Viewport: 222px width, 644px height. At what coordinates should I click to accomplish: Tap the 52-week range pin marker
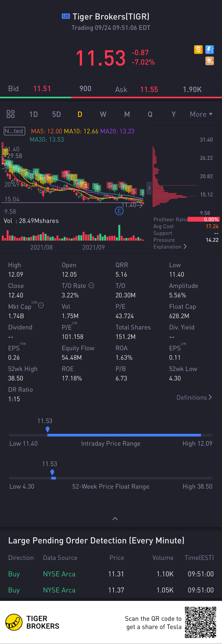pos(52,472)
